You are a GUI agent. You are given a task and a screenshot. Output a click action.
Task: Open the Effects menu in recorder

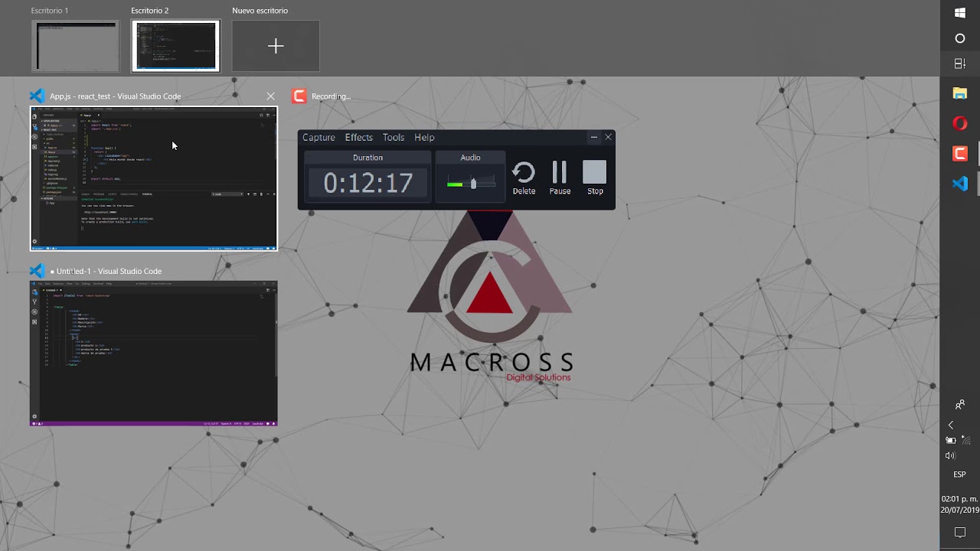[359, 138]
